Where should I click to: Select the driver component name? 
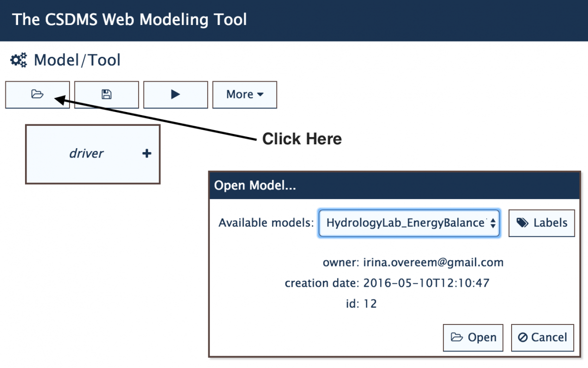(86, 154)
